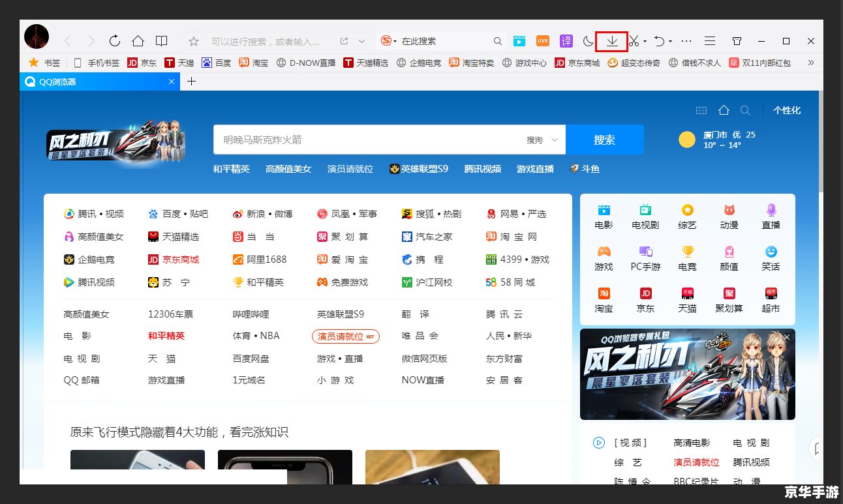The image size is (843, 504).
Task: Open 聚划算 category icon
Action: (x=729, y=301)
